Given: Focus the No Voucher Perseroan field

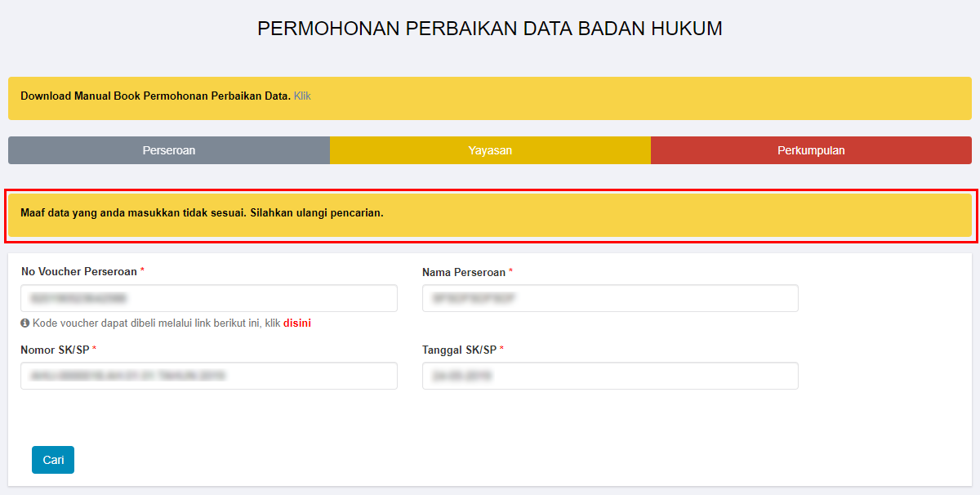Looking at the screenshot, I should (209, 298).
